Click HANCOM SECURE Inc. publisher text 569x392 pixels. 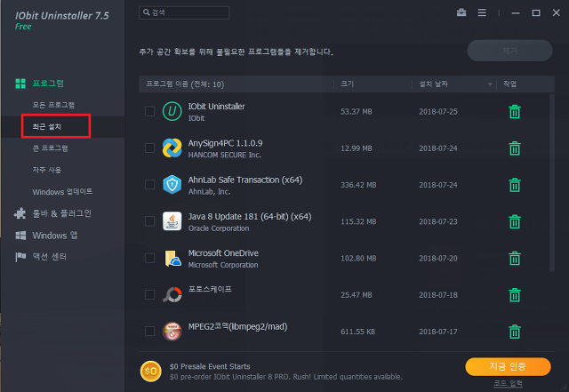pyautogui.click(x=224, y=155)
